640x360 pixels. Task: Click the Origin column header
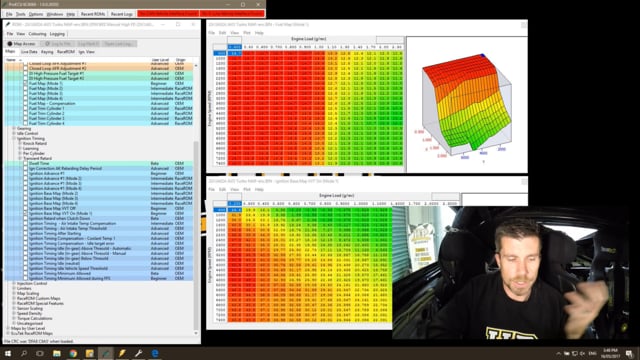[180, 60]
